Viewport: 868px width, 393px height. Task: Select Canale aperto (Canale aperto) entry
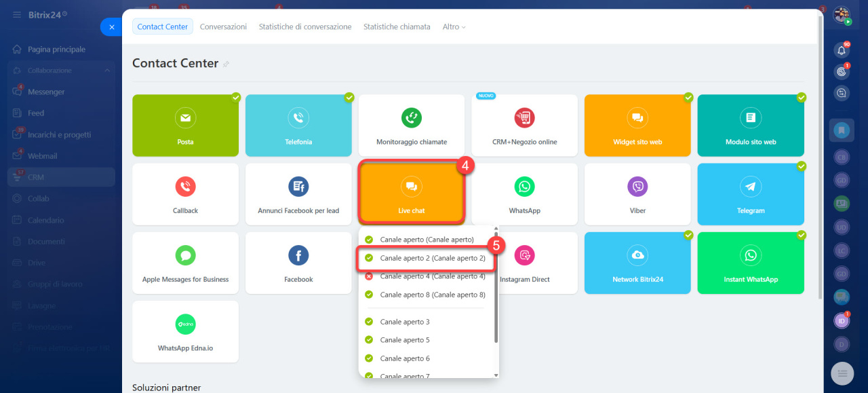tap(426, 240)
